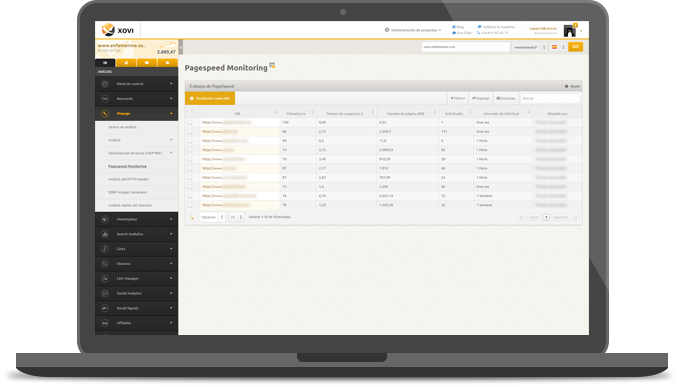Focus the Buscar search field
This screenshot has height=387, width=678.
[x=550, y=99]
